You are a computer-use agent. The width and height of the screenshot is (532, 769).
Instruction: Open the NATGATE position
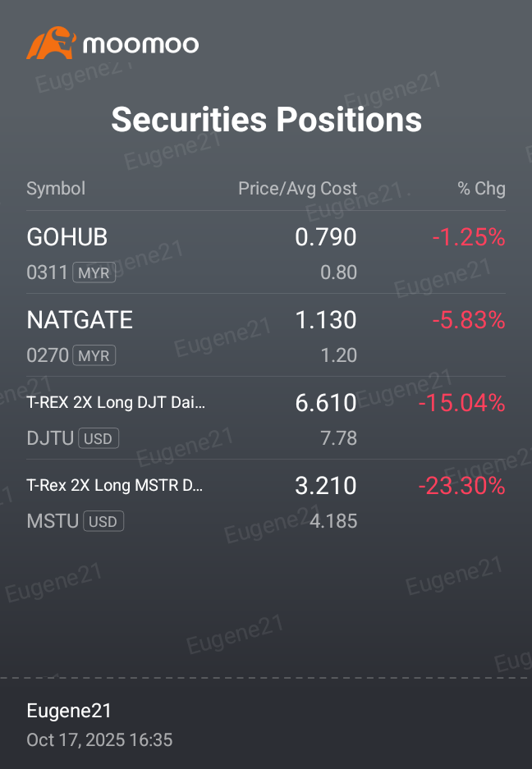click(x=266, y=335)
